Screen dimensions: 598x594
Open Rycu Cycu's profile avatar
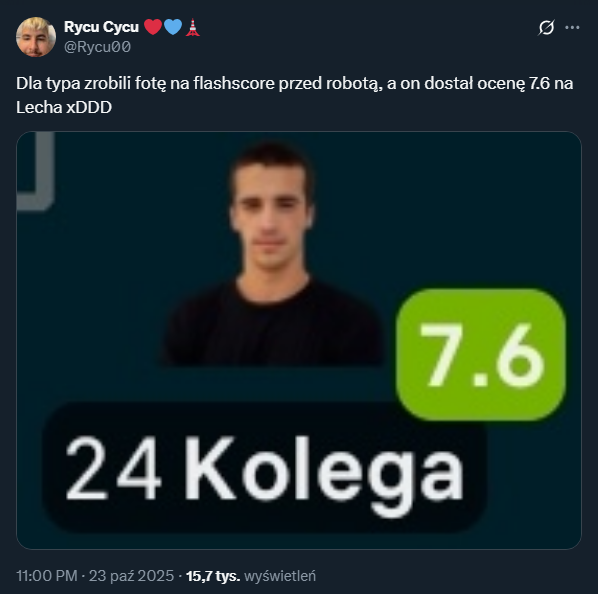tap(36, 37)
